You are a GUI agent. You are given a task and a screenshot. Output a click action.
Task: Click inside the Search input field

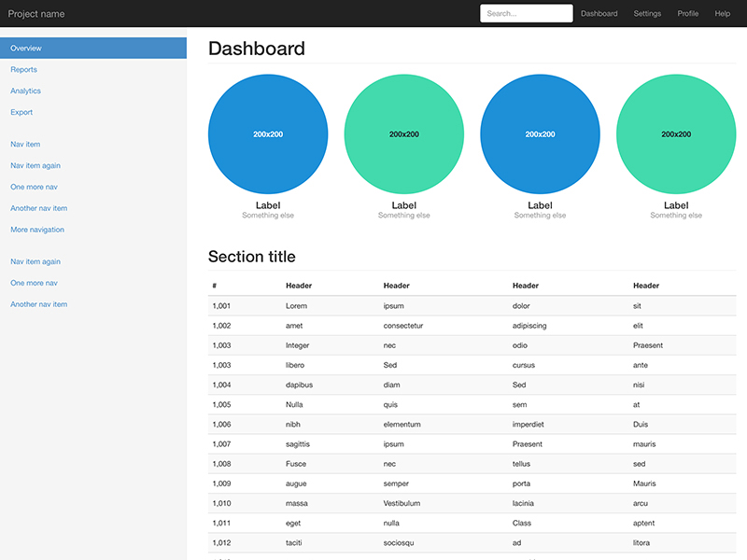tap(525, 13)
